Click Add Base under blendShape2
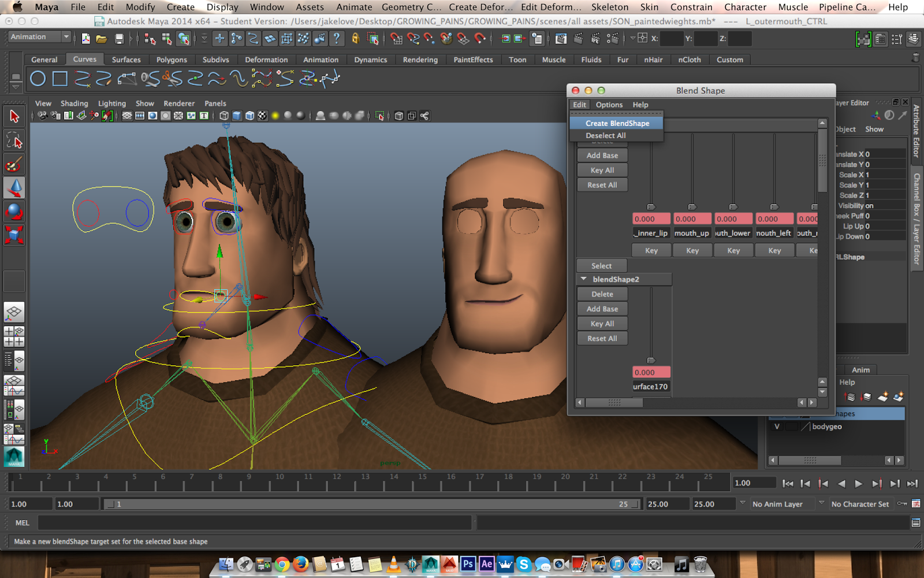924x578 pixels. (x=602, y=309)
